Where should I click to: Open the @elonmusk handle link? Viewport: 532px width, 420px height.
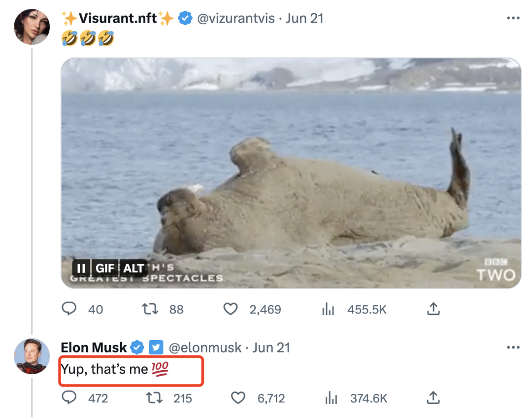[x=205, y=348]
